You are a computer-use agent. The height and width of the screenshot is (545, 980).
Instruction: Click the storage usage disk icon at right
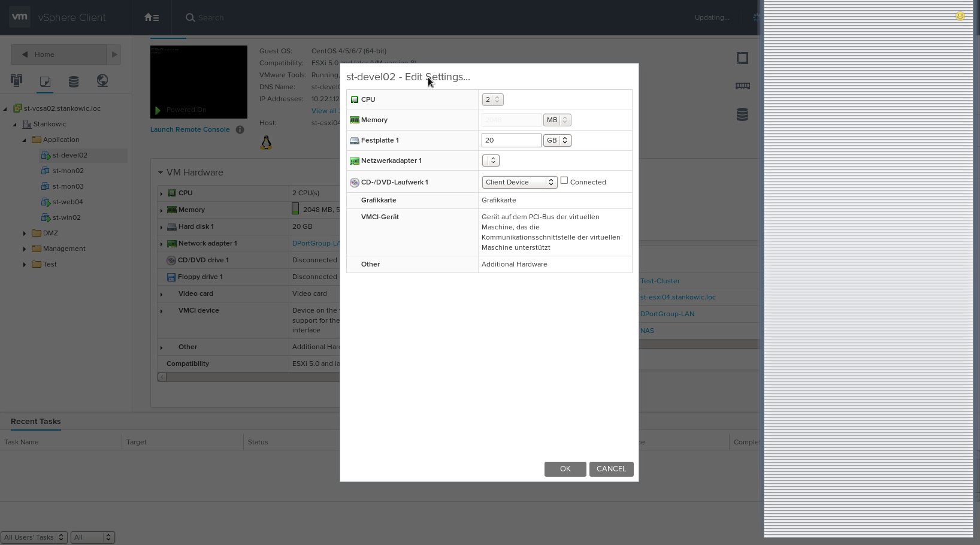tap(742, 114)
